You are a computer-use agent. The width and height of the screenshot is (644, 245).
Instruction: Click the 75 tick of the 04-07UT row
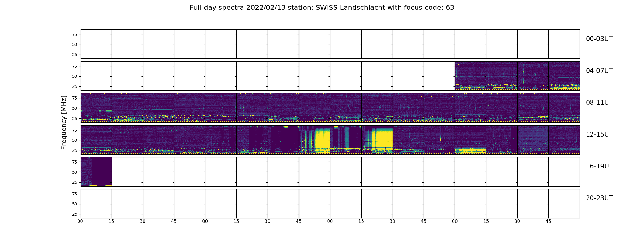click(x=75, y=66)
